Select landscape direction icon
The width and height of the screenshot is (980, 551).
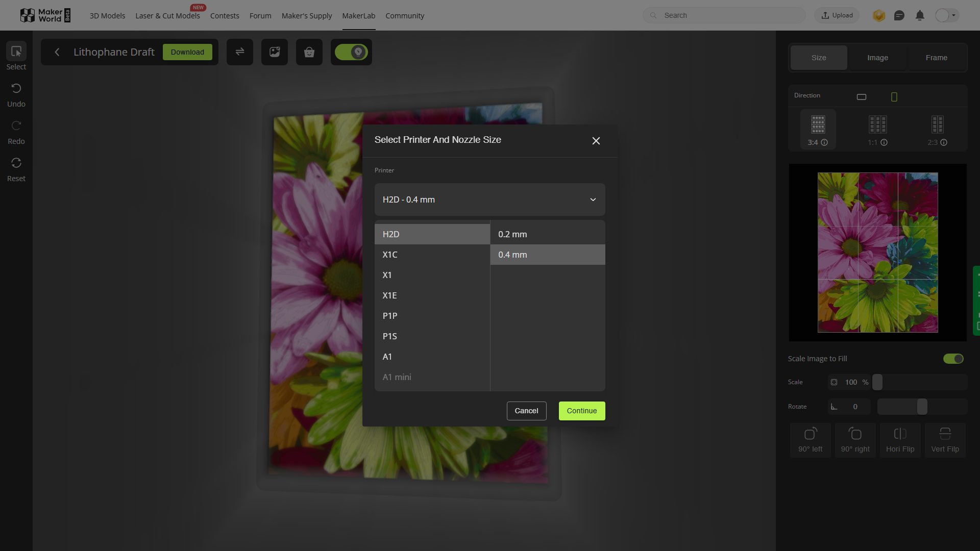pos(862,97)
